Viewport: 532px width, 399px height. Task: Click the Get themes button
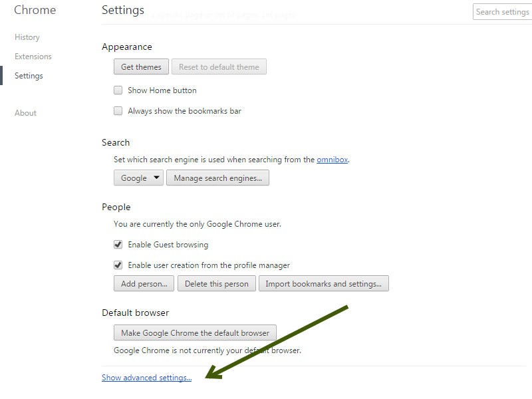pos(141,67)
